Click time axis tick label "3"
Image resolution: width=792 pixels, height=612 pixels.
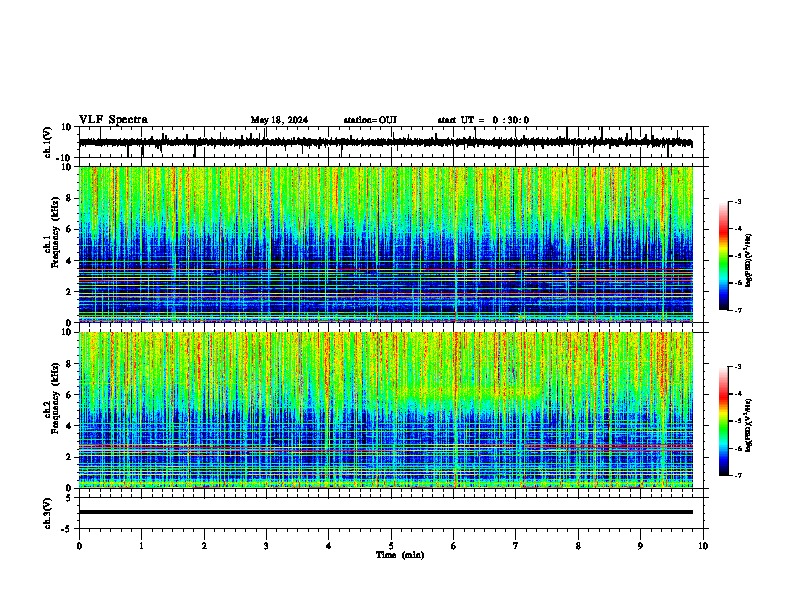(x=266, y=546)
